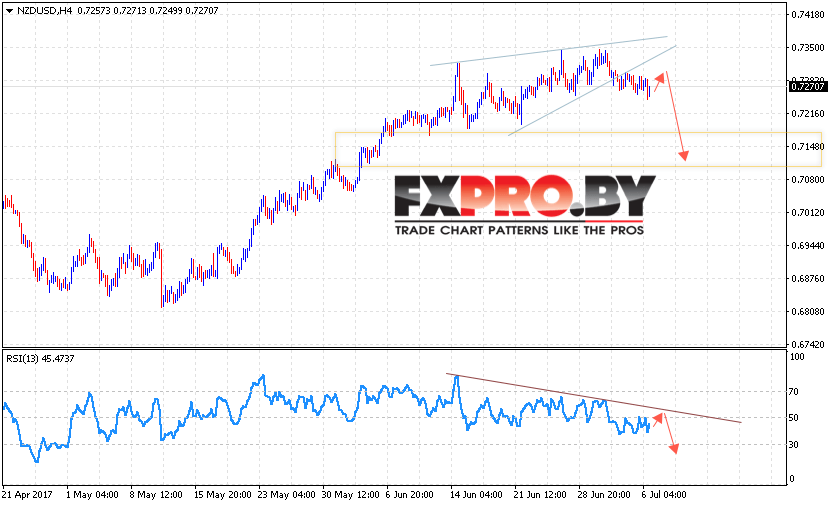Viewport: 829px width, 506px height.
Task: Click the 0.72160 price axis value
Action: click(807, 114)
